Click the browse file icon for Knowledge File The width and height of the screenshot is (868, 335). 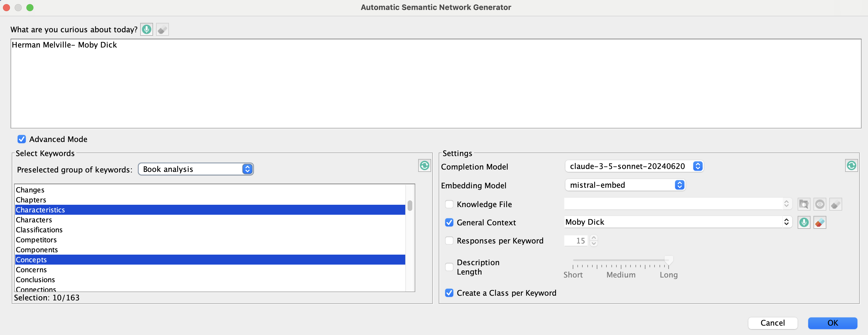tap(804, 204)
